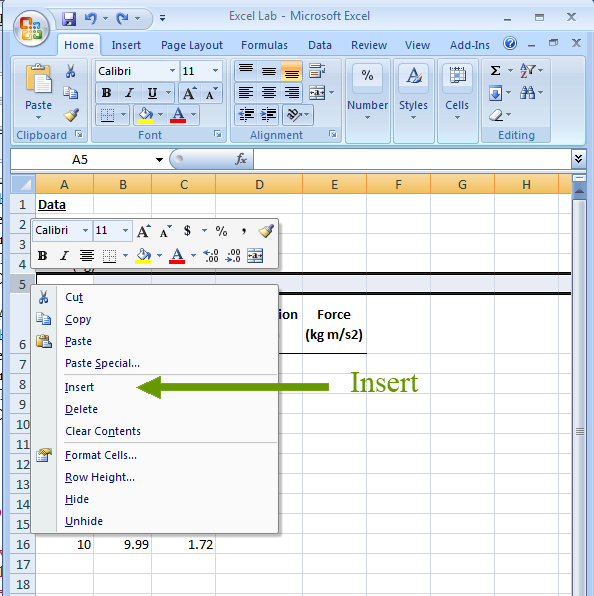Click the ribbon Cut scissors icon
Image resolution: width=594 pixels, height=596 pixels.
pyautogui.click(x=70, y=71)
